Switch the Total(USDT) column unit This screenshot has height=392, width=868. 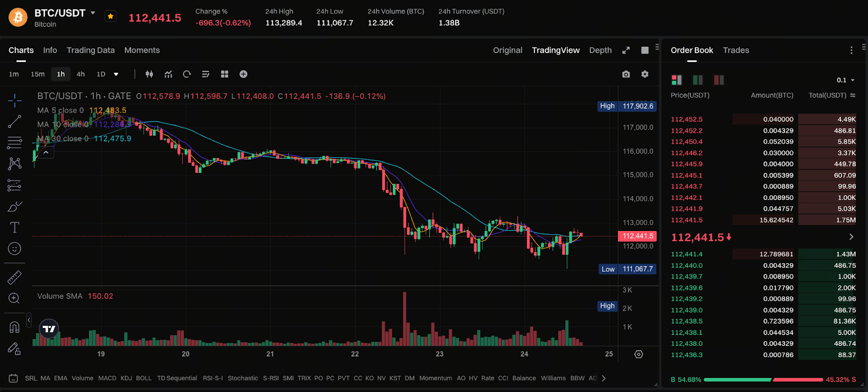point(853,95)
